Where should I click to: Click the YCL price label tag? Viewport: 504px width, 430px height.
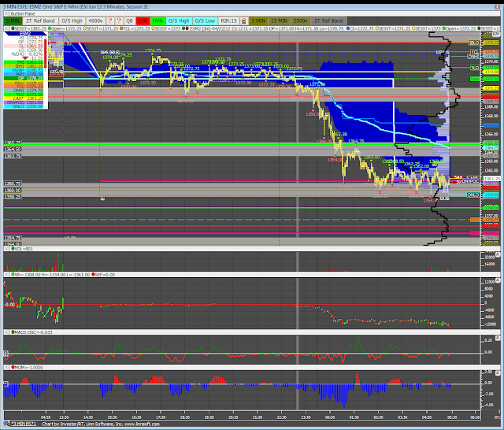click(475, 52)
